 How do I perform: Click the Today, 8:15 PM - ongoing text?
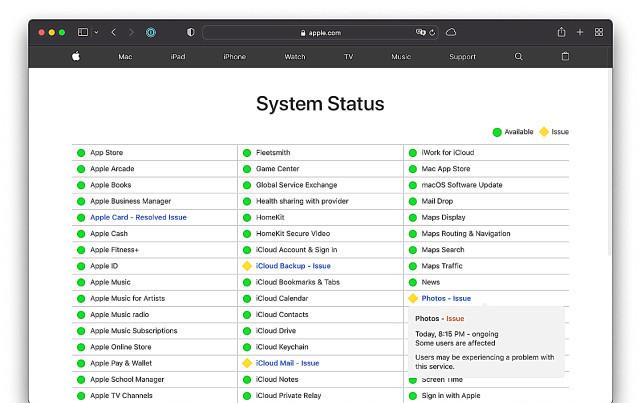click(x=457, y=334)
